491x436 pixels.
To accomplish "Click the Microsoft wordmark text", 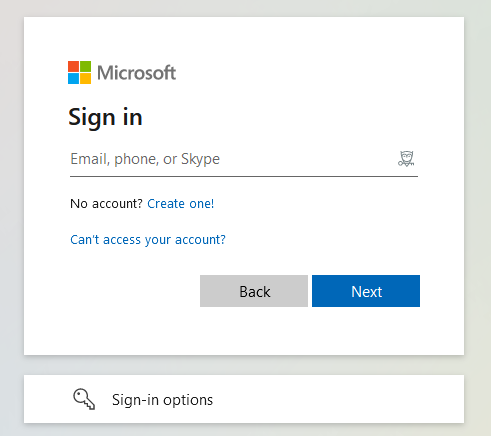I will tap(136, 73).
